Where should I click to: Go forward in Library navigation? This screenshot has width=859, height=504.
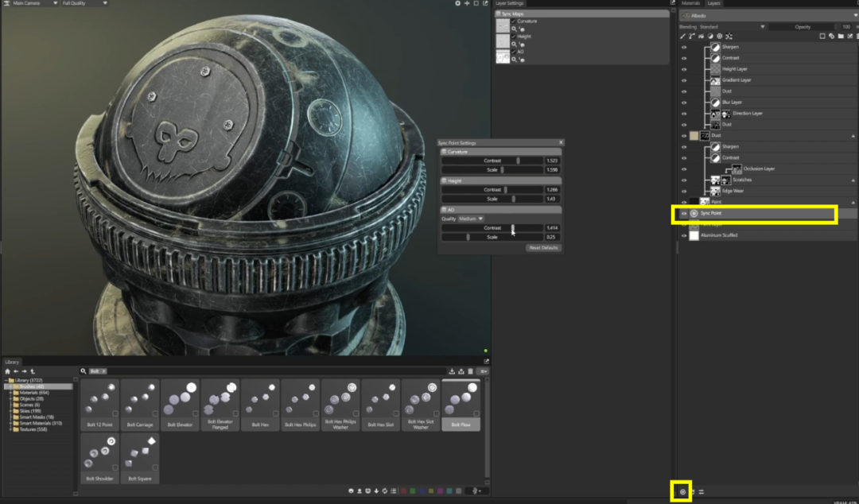[24, 371]
